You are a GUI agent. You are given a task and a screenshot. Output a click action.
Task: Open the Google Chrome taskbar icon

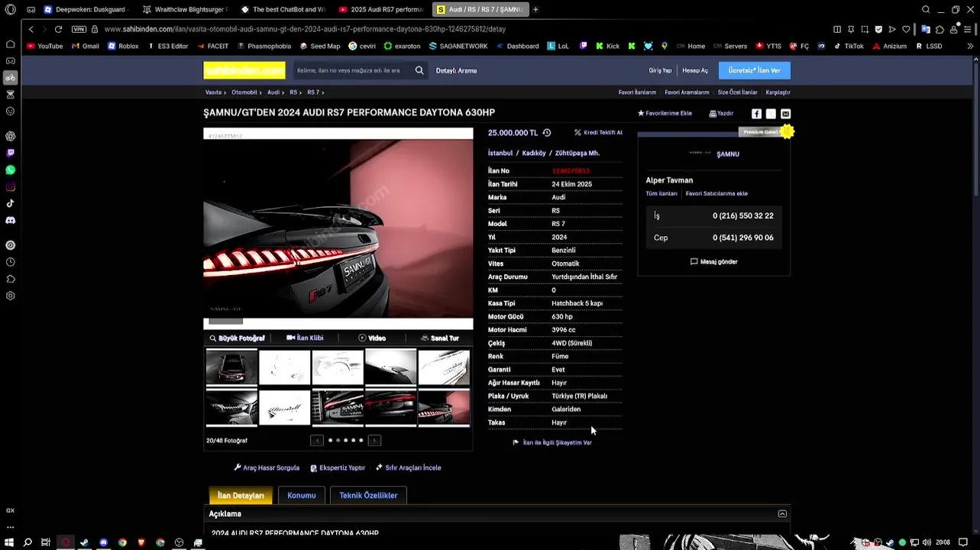pyautogui.click(x=122, y=542)
